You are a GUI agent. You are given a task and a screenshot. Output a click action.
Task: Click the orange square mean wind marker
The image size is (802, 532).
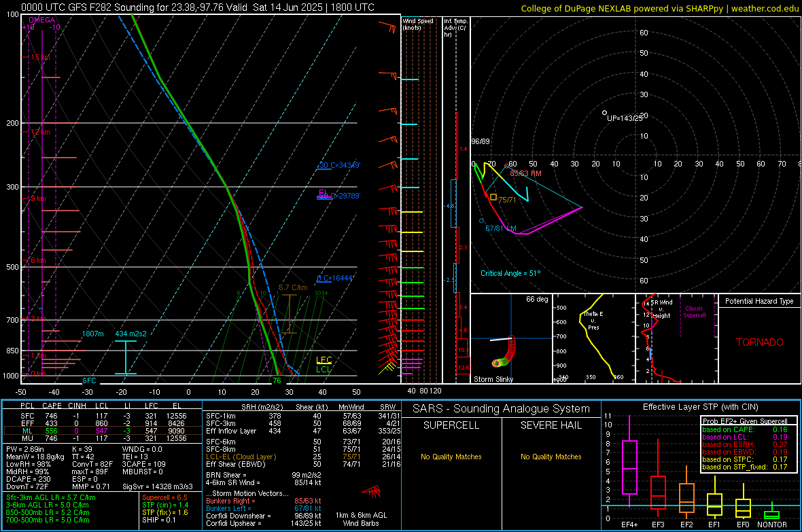tap(493, 197)
